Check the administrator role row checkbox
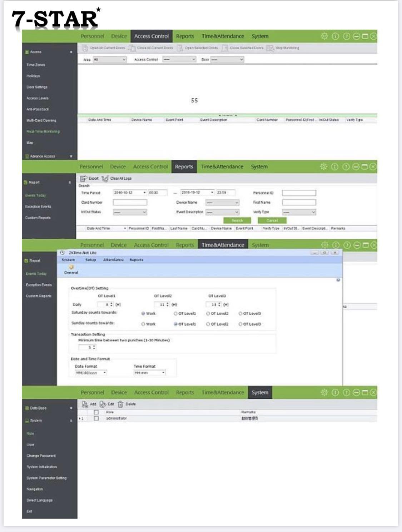Screen dimensions: 402x532 point(96,418)
